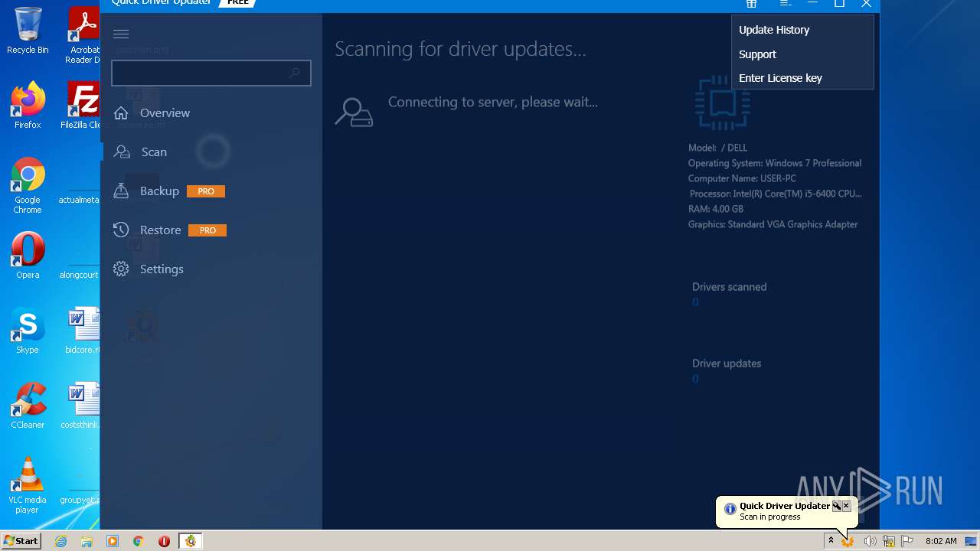Click the Settings gear icon
Screen dimensions: 980x551
click(121, 269)
